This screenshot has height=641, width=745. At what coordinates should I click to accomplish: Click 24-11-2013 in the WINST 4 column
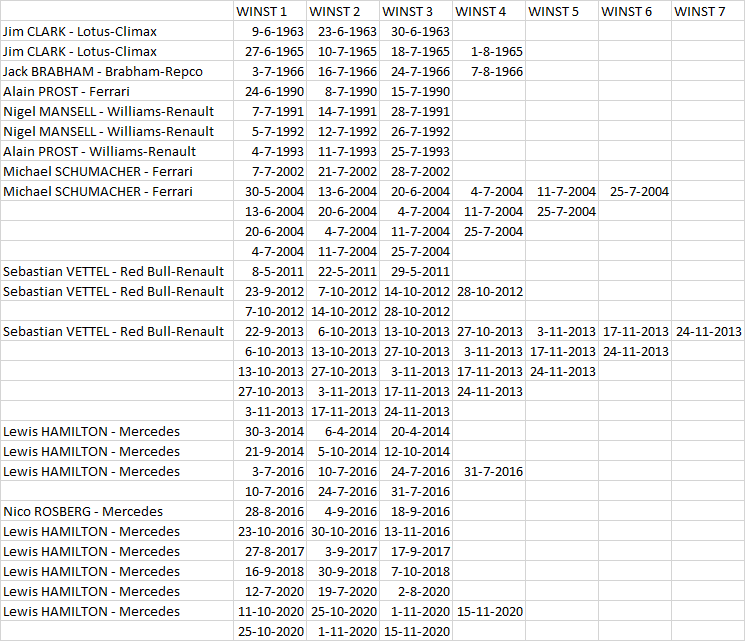pos(489,391)
